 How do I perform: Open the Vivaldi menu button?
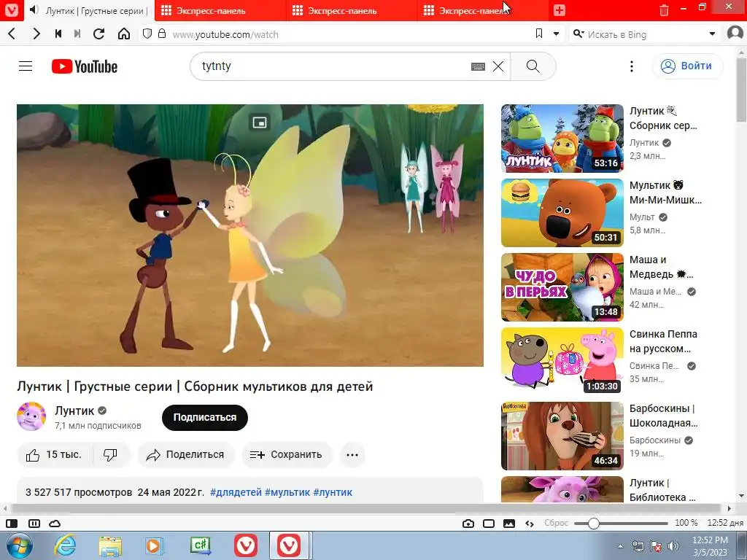pyautogui.click(x=11, y=10)
